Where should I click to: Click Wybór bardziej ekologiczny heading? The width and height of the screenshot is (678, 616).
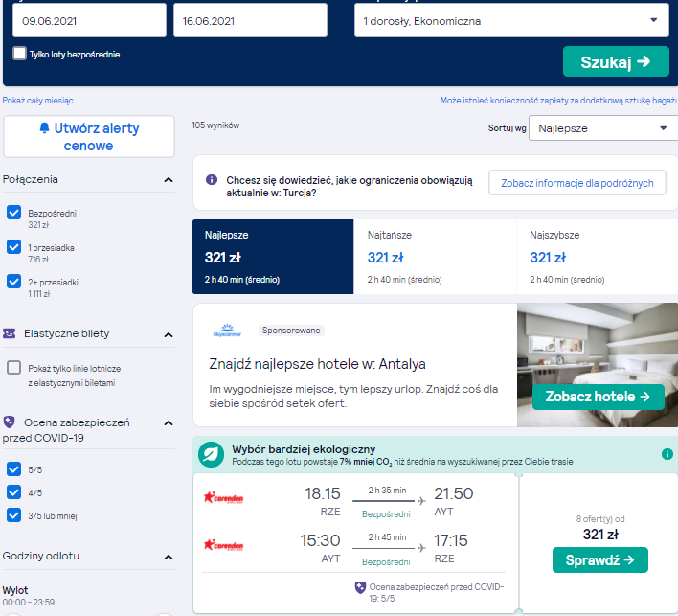pos(304,449)
